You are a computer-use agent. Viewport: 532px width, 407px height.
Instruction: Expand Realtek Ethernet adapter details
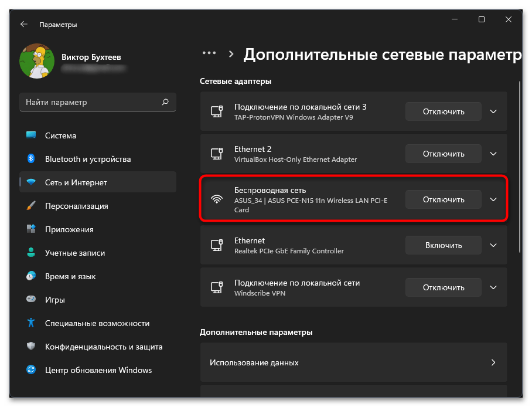click(493, 245)
